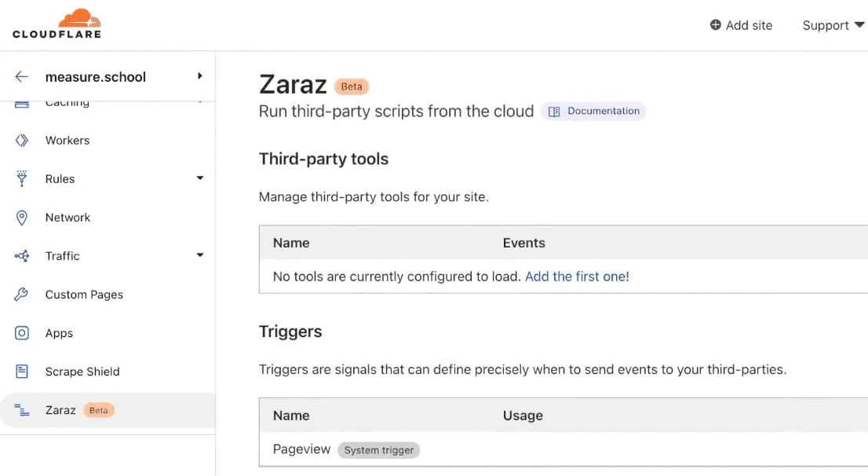Image resolution: width=868 pixels, height=476 pixels.
Task: Click the Add the first one link
Action: (577, 276)
